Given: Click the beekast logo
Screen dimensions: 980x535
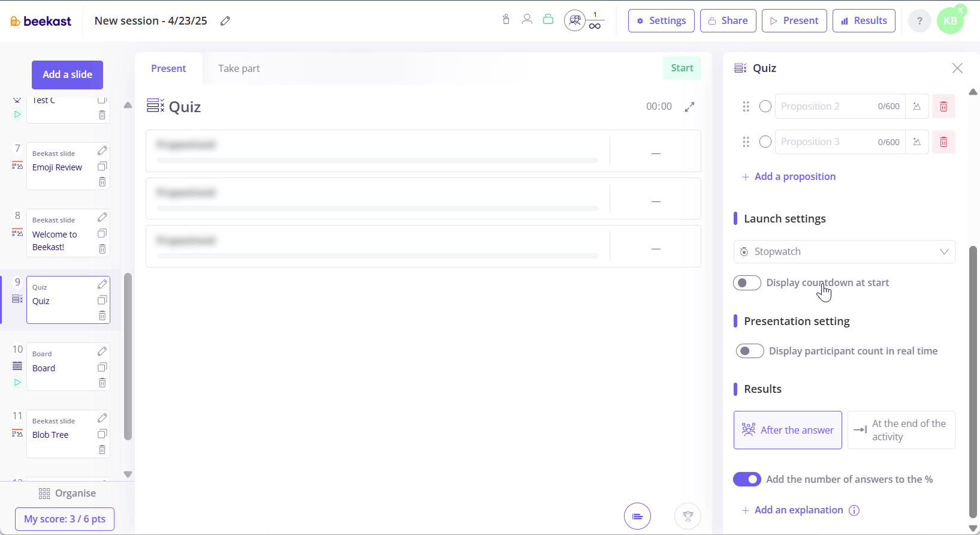Looking at the screenshot, I should 41,21.
